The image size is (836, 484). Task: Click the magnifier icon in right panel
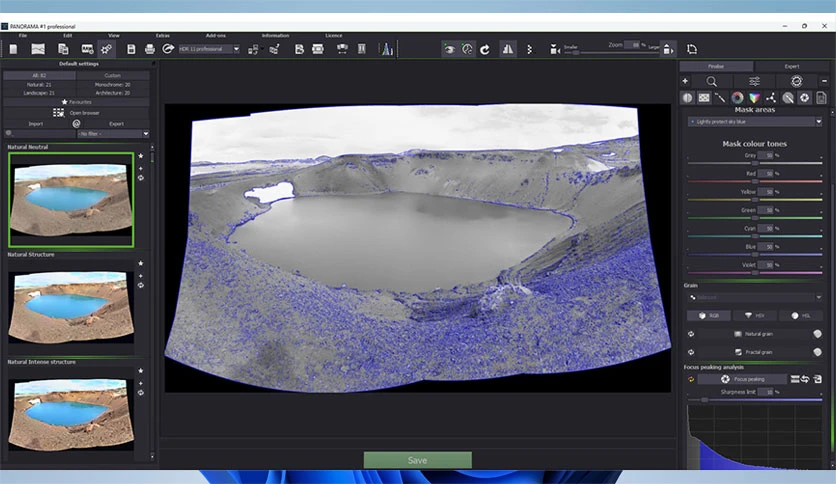[711, 82]
